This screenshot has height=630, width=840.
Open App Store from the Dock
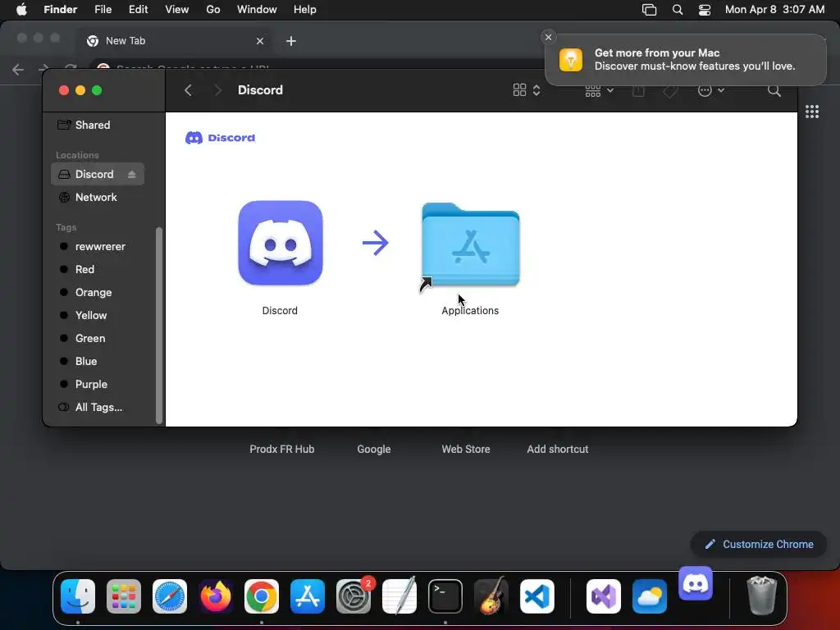tap(308, 596)
